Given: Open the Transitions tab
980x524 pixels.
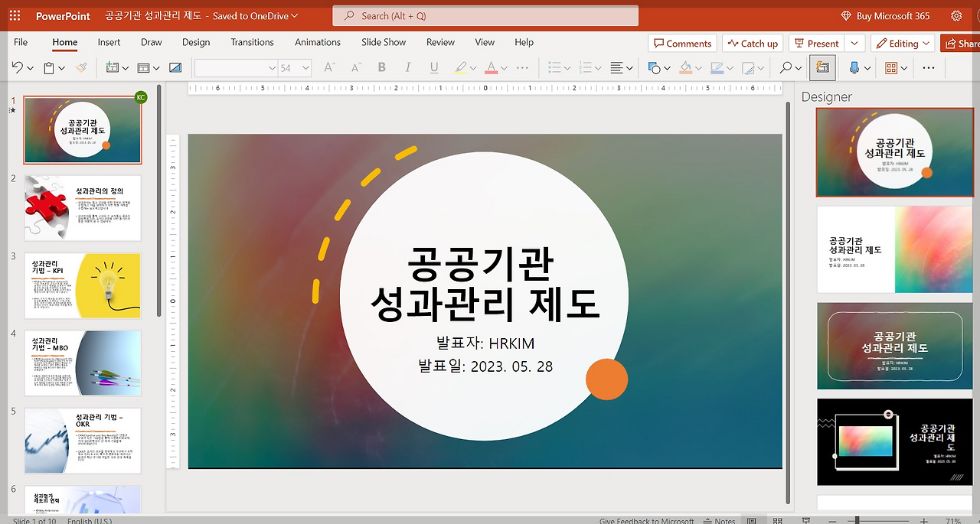Looking at the screenshot, I should [x=252, y=42].
